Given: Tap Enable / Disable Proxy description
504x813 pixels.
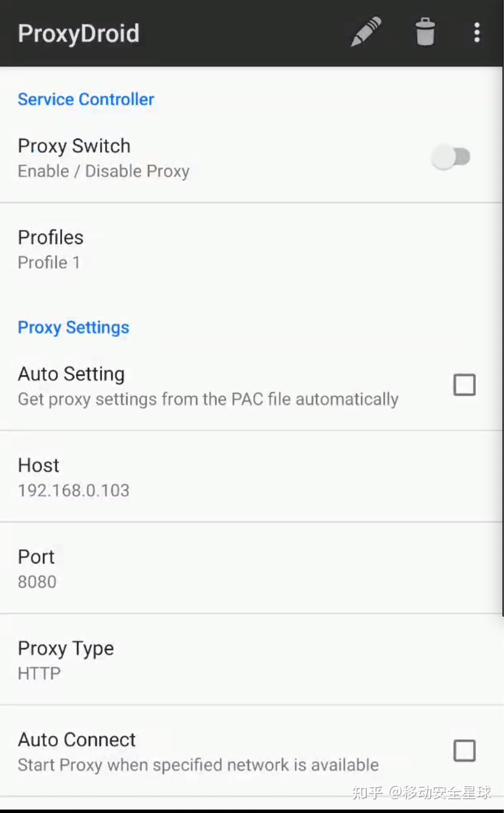Looking at the screenshot, I should coord(104,171).
